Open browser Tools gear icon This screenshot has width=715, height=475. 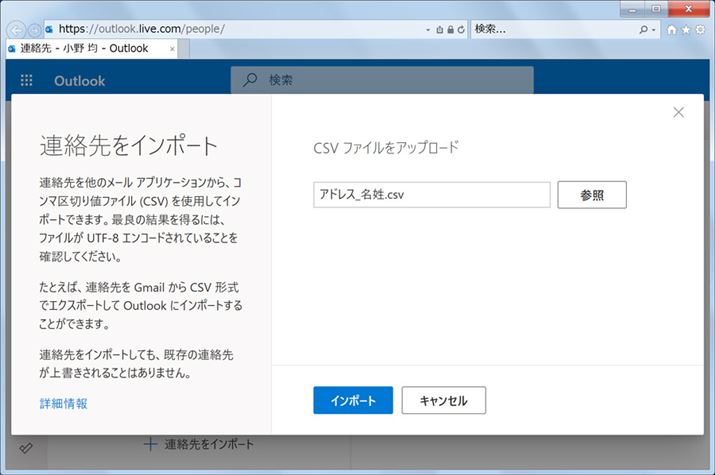pos(700,30)
